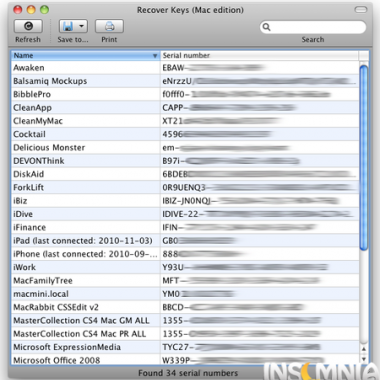Click the vertical scrollbar thumb
Screen dimensions: 380x380
(x=364, y=158)
